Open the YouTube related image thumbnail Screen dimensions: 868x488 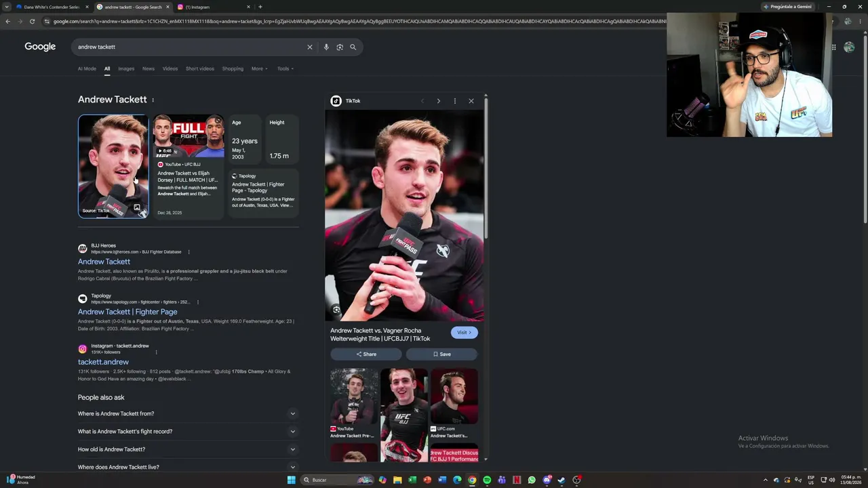pos(353,396)
